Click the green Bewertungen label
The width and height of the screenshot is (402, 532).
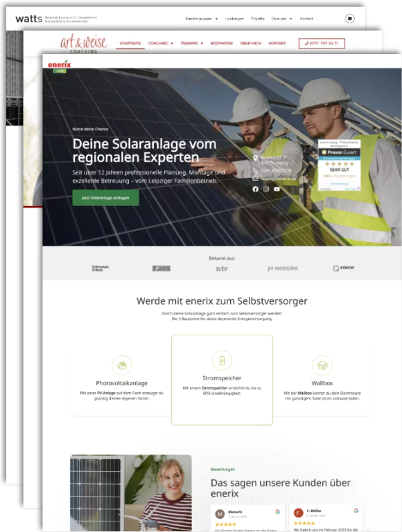222,470
